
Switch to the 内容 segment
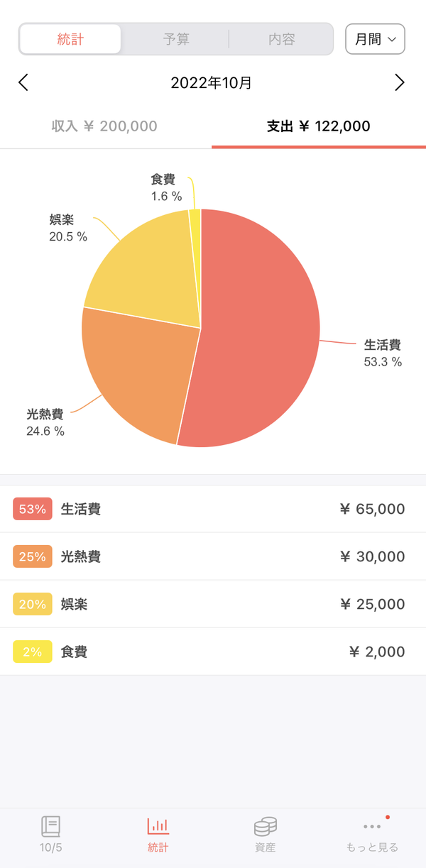point(281,39)
